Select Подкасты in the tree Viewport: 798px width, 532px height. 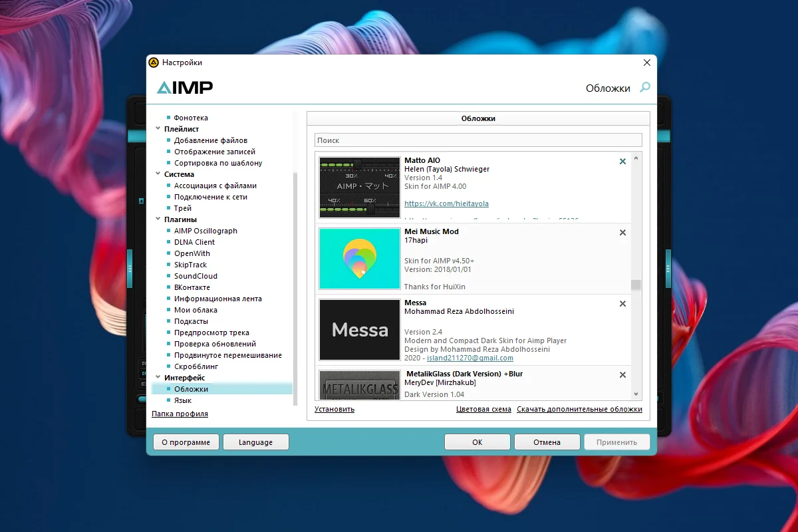pos(192,321)
